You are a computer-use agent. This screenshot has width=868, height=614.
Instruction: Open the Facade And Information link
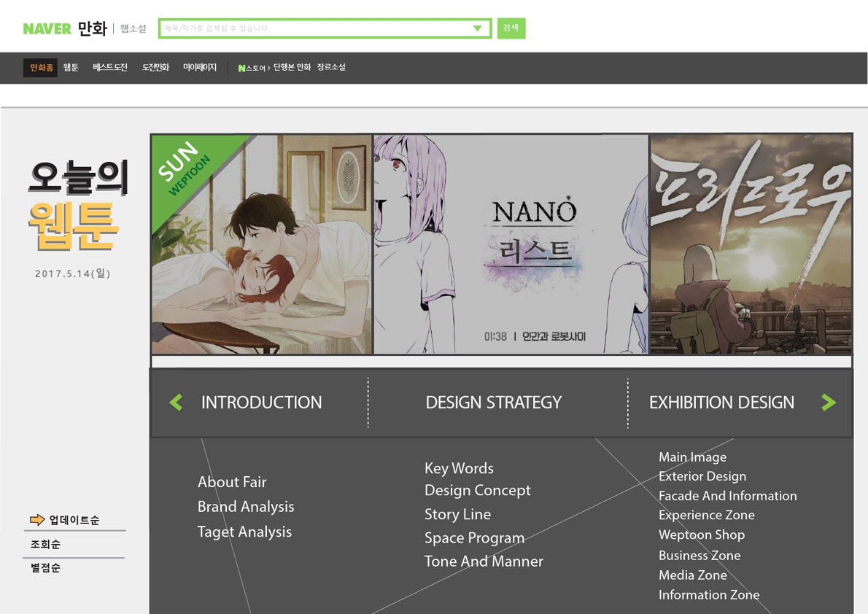click(728, 496)
